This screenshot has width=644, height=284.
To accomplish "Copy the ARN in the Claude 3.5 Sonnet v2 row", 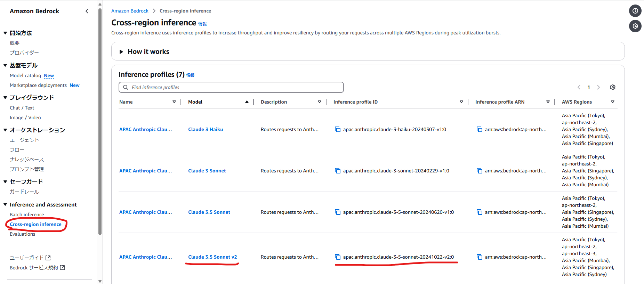I will click(x=480, y=257).
